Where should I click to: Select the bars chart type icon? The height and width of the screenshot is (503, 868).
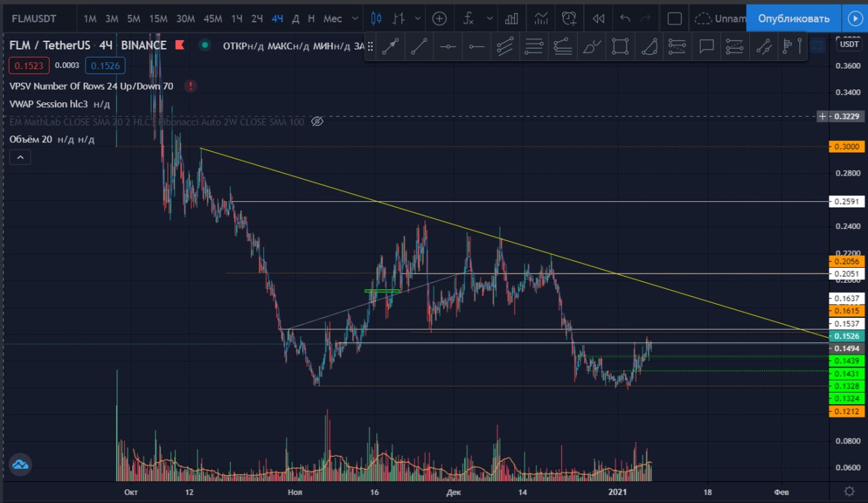point(400,18)
